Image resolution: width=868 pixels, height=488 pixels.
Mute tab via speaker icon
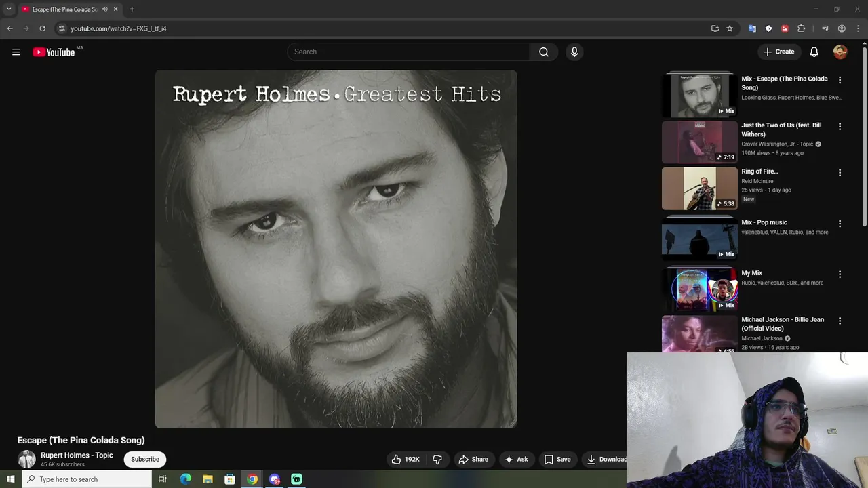pos(104,9)
